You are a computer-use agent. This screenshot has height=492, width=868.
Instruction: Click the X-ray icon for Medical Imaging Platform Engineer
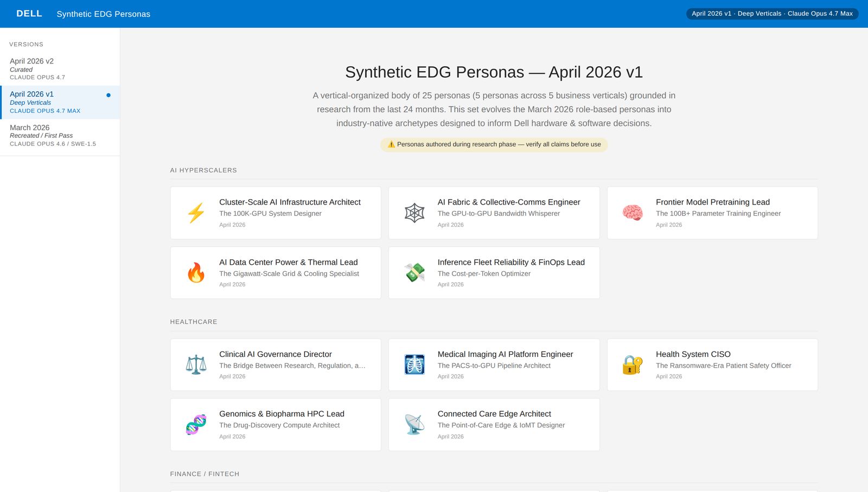point(415,365)
